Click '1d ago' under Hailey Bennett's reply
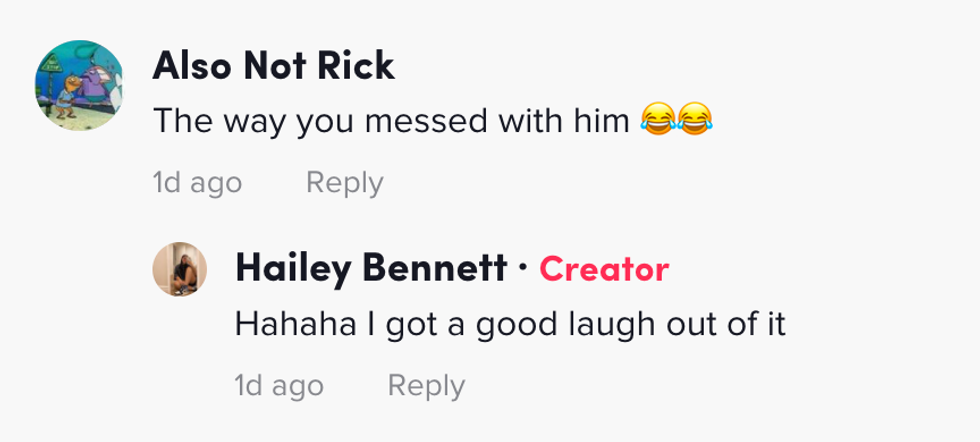The height and width of the screenshot is (442, 980). point(279,385)
